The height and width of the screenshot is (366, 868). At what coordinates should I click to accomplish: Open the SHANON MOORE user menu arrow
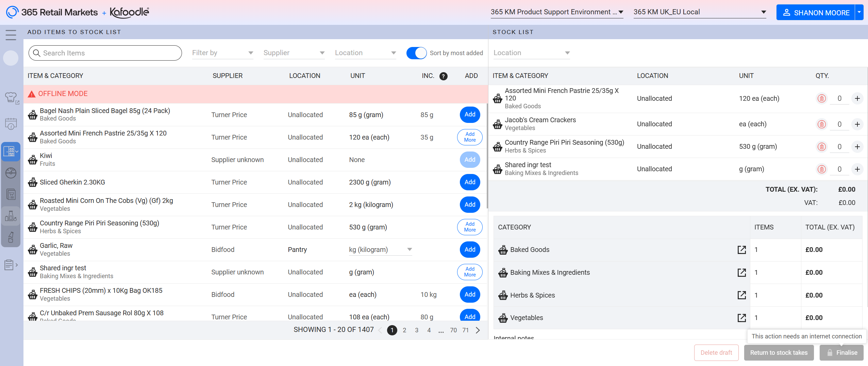tap(859, 13)
